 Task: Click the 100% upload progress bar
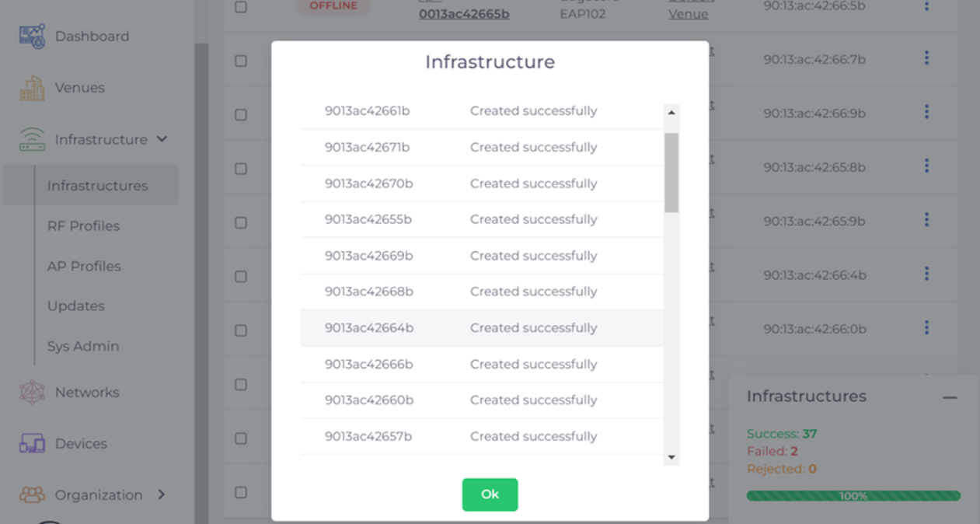click(x=853, y=496)
